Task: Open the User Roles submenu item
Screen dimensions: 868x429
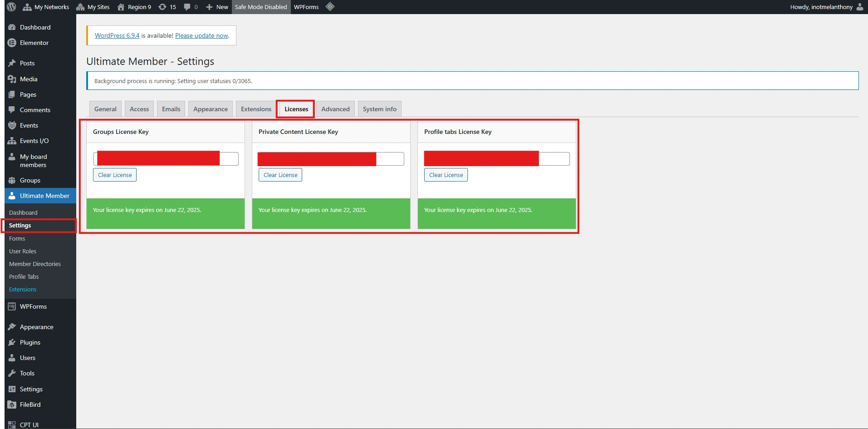Action: click(x=23, y=251)
